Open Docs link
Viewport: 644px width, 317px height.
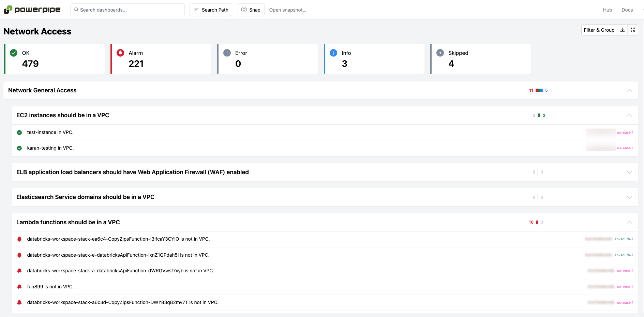pos(627,10)
